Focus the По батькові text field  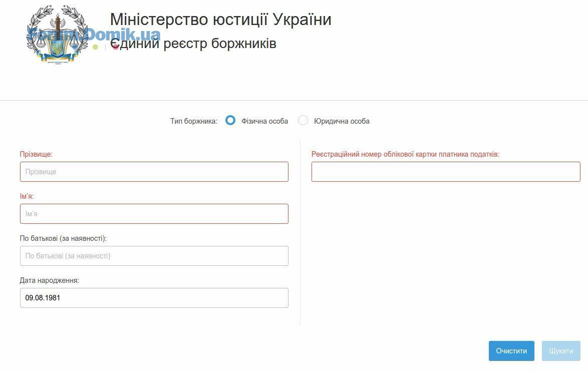click(x=154, y=256)
